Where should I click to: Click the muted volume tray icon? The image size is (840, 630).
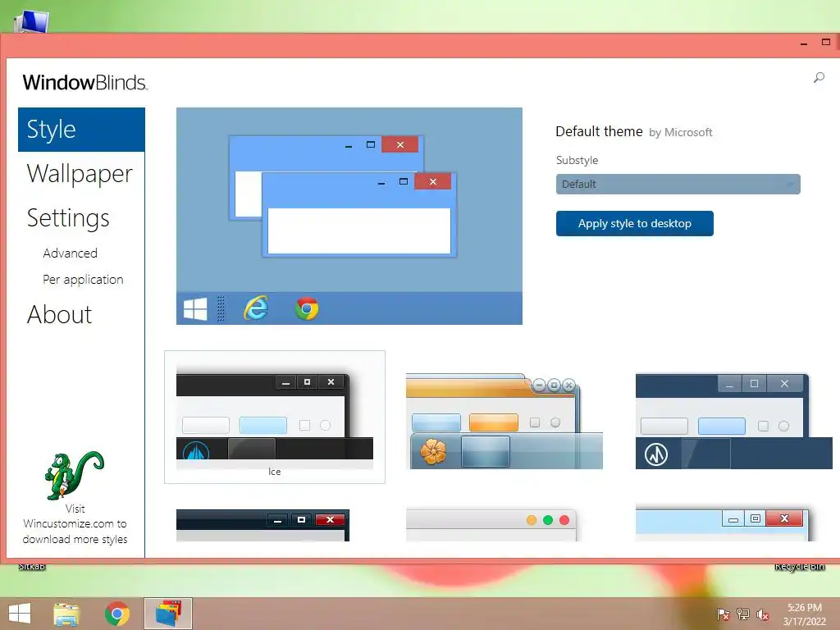tap(762, 614)
